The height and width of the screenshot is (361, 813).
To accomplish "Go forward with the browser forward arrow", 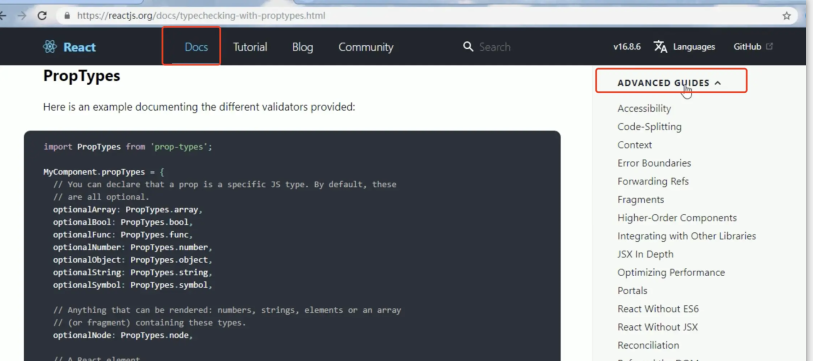I will coord(22,16).
